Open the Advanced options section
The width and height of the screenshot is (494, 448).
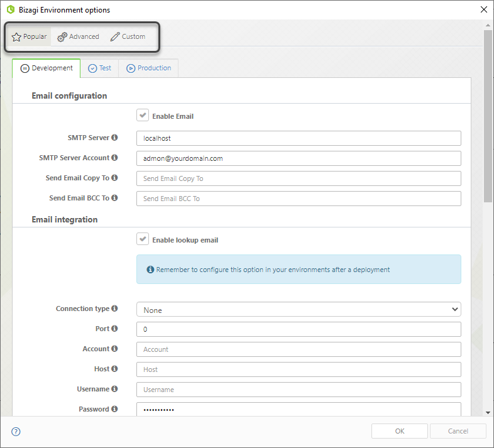(x=78, y=36)
